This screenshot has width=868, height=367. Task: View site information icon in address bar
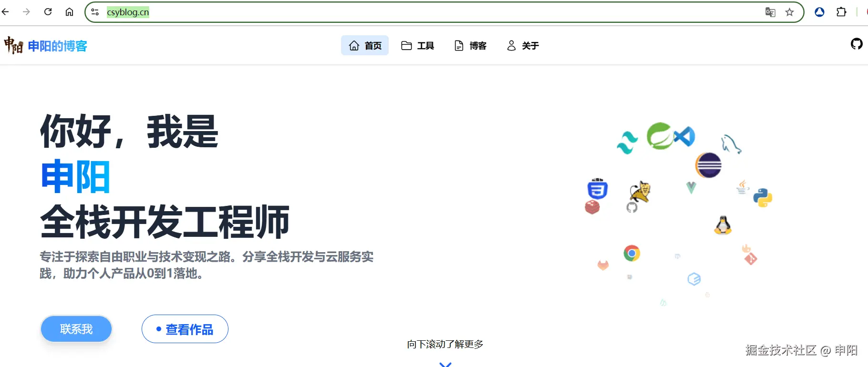(x=95, y=12)
